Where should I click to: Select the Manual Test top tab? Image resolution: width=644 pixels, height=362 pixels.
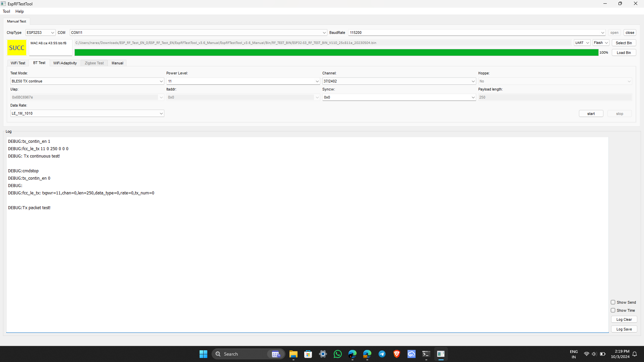(16, 21)
